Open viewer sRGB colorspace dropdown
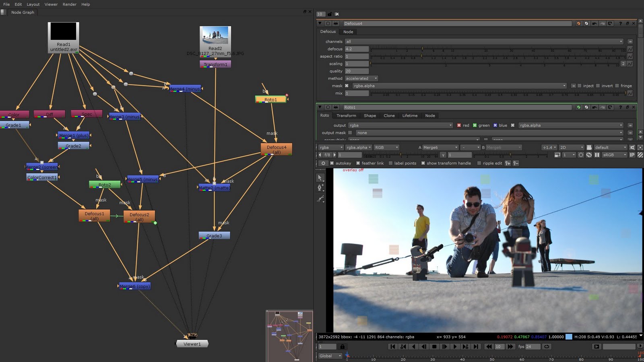 (x=615, y=155)
